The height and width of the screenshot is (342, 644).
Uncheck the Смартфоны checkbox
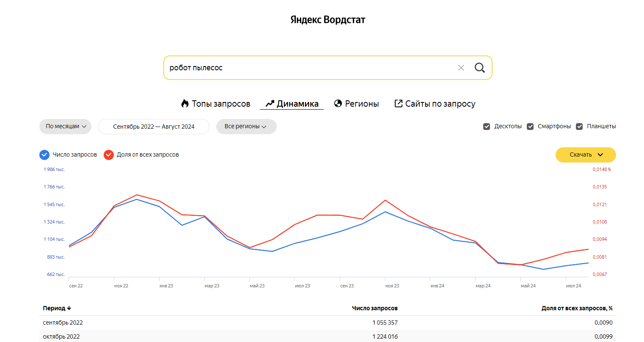pyautogui.click(x=530, y=127)
